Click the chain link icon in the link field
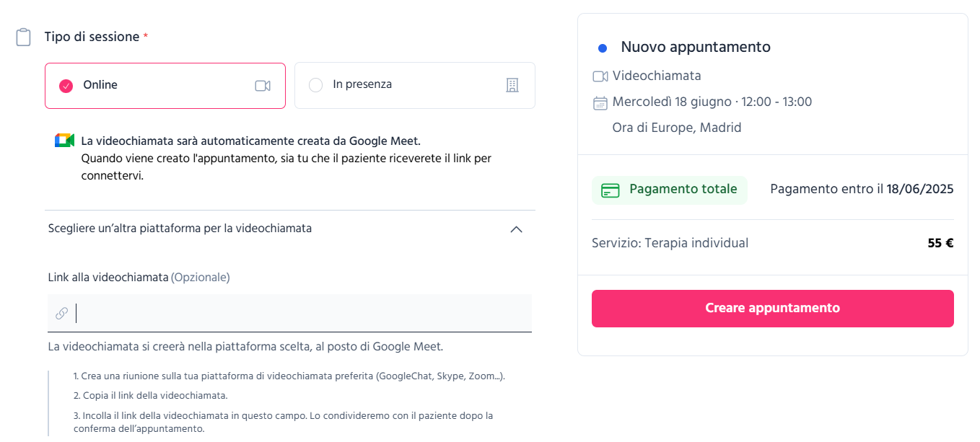 pos(62,313)
